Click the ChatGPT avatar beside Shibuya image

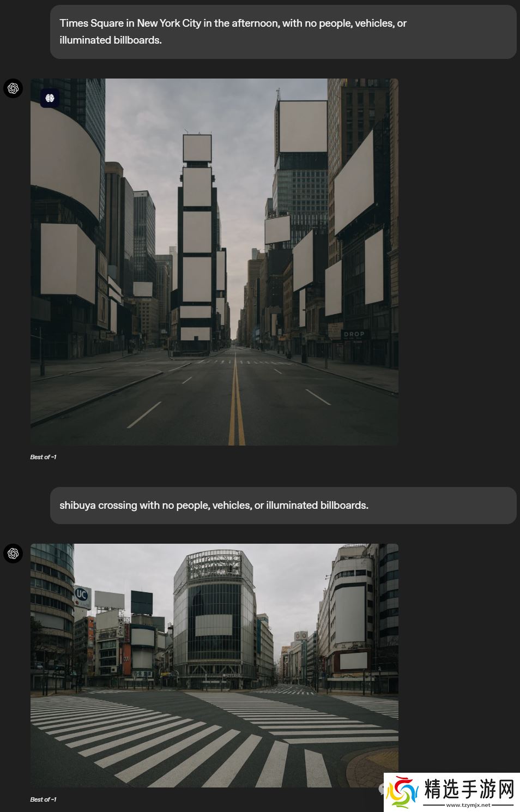(x=13, y=554)
